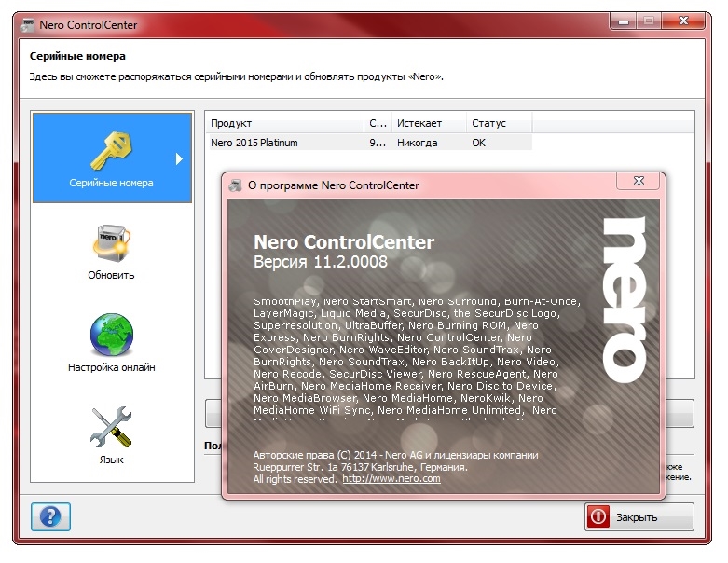Click the blue help question mark button

[x=50, y=516]
